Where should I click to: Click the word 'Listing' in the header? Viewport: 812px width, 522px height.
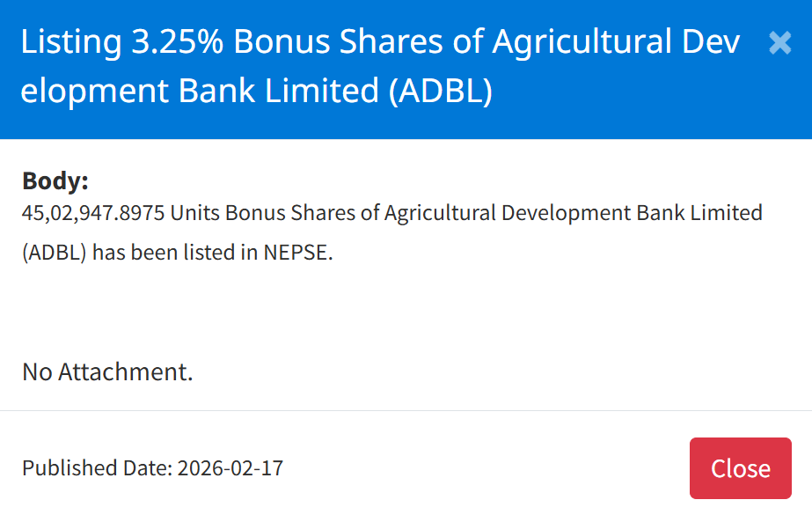pos(71,41)
